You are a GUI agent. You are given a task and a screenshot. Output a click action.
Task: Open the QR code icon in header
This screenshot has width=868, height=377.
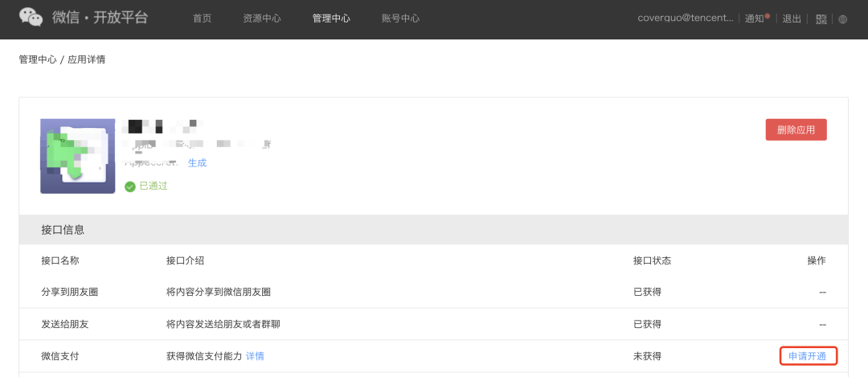[x=821, y=18]
